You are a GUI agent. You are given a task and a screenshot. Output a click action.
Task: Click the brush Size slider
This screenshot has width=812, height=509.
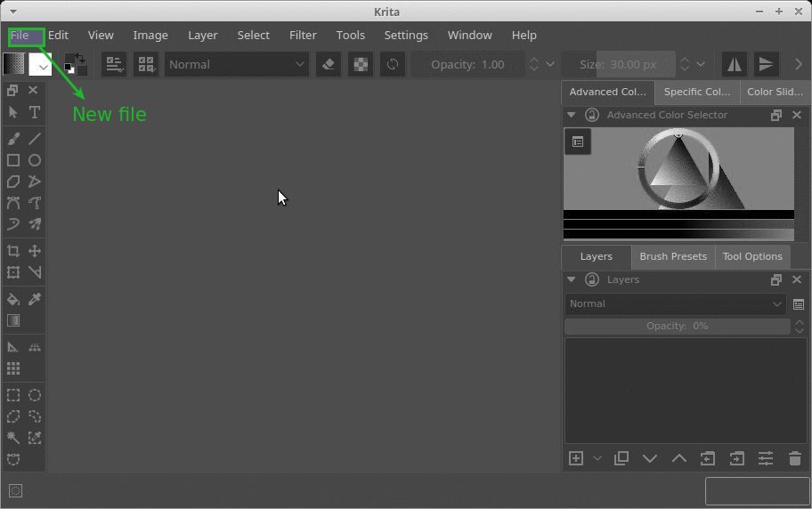click(x=619, y=64)
